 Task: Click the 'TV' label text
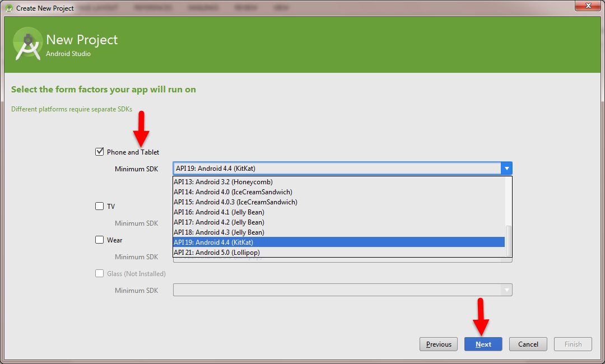pos(111,206)
